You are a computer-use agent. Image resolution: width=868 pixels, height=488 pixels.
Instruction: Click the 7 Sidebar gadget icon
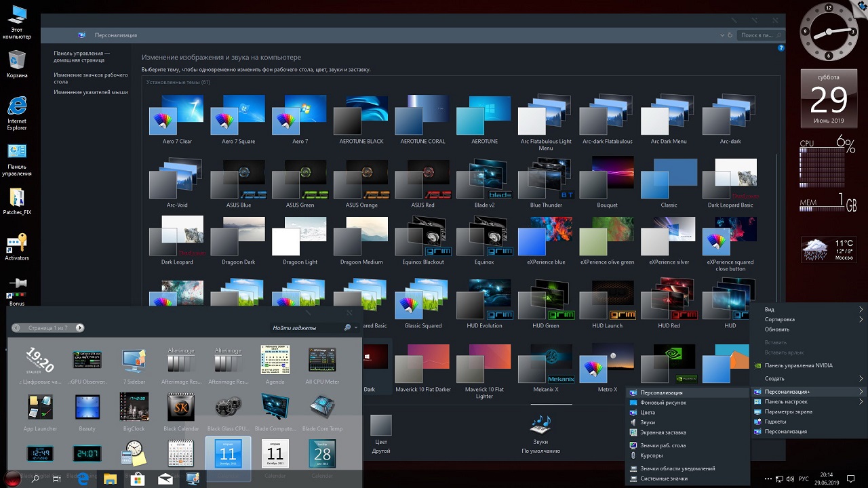[x=134, y=360]
